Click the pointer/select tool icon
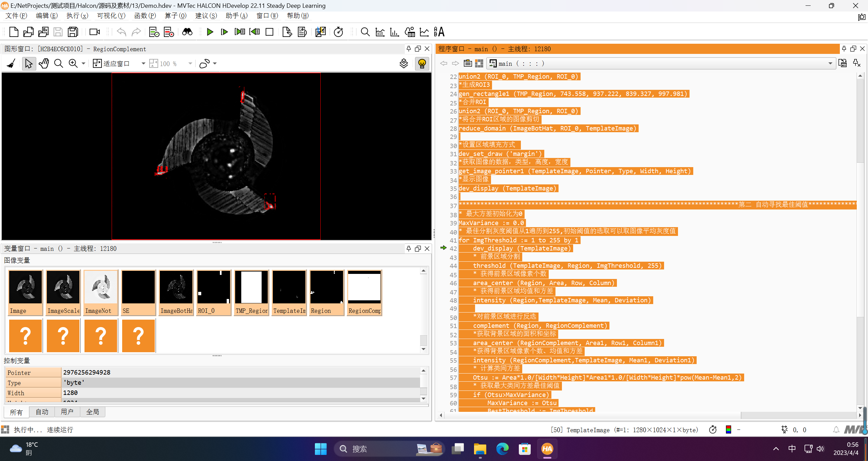Viewport: 868px width, 461px height. [x=27, y=64]
